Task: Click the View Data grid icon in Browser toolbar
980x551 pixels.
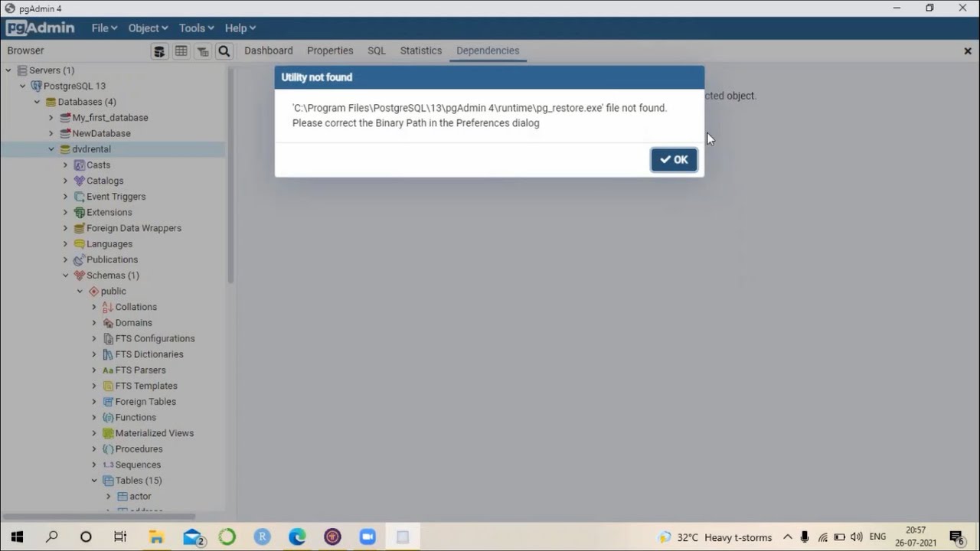Action: (181, 51)
